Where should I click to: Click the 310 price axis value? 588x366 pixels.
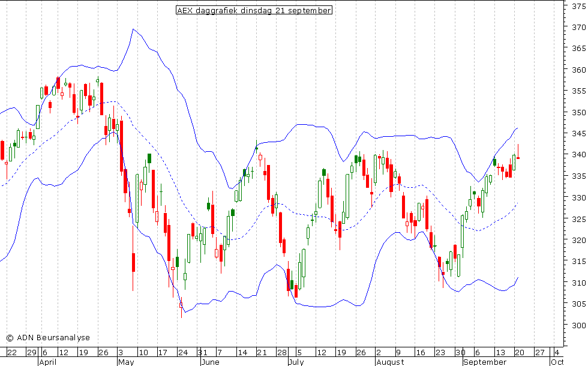point(578,283)
